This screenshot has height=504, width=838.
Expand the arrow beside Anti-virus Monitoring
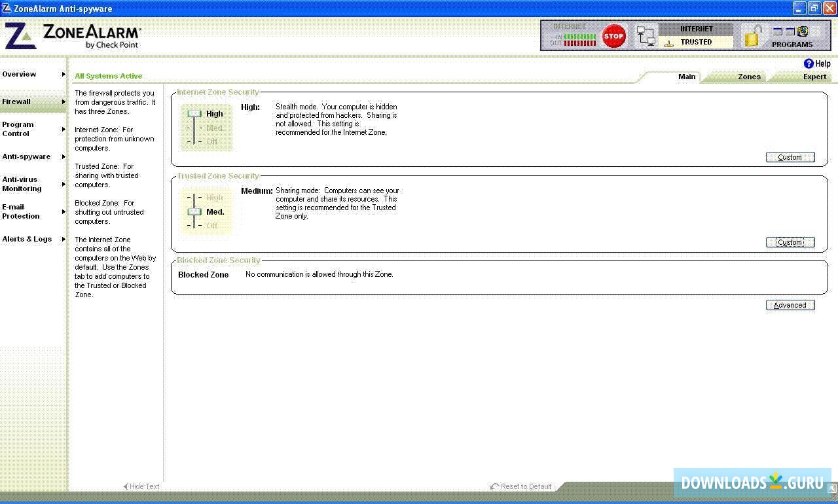(64, 184)
